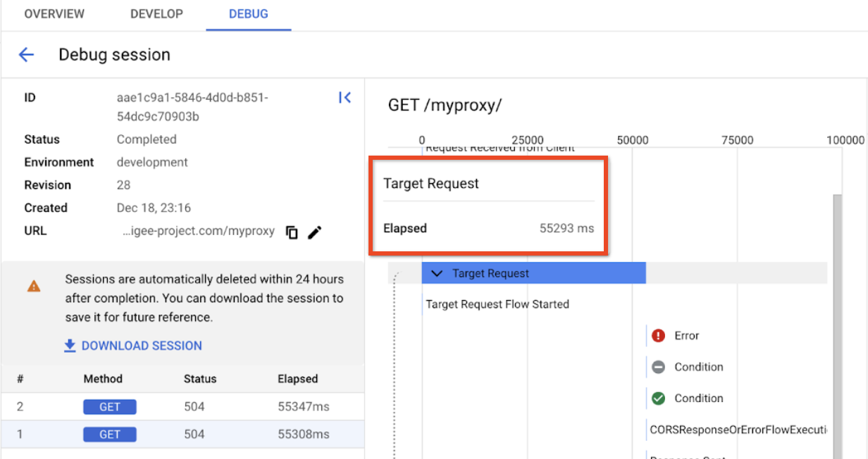Click the download icon next to Download Session

[70, 346]
